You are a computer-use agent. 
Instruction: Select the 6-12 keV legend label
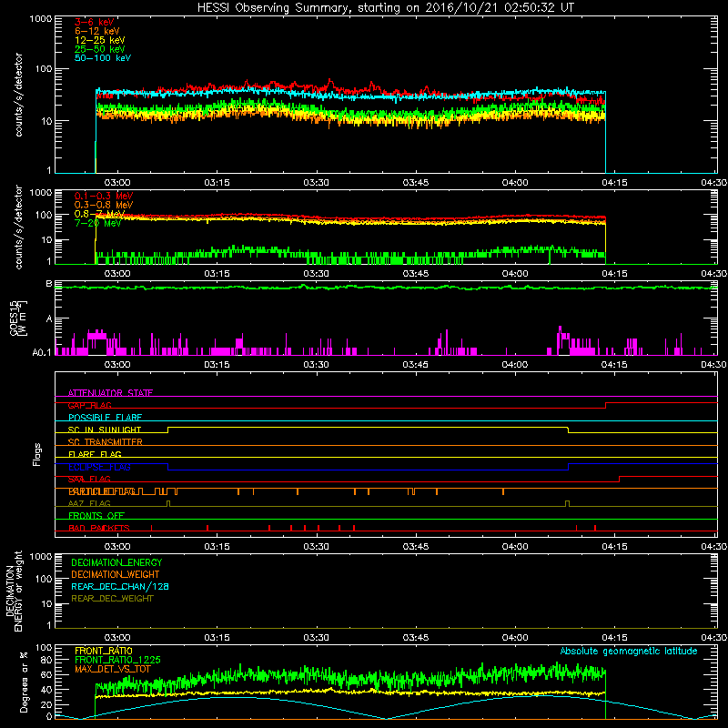pos(96,31)
